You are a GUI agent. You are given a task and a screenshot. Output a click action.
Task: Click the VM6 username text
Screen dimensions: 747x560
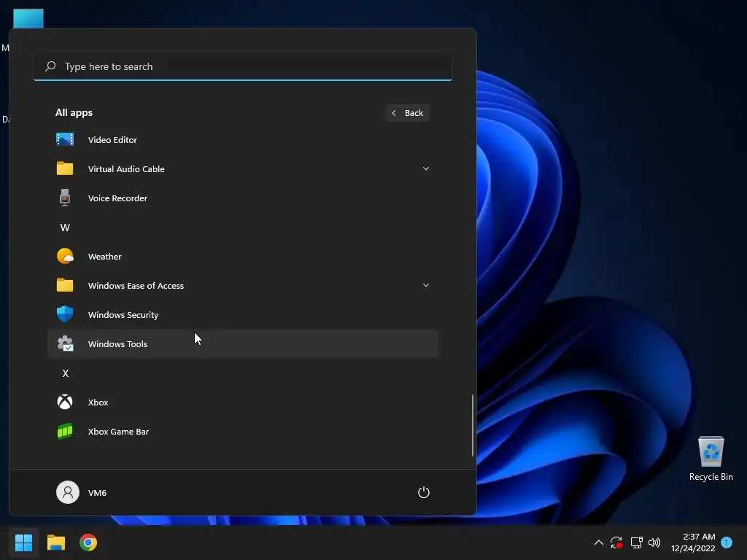97,493
